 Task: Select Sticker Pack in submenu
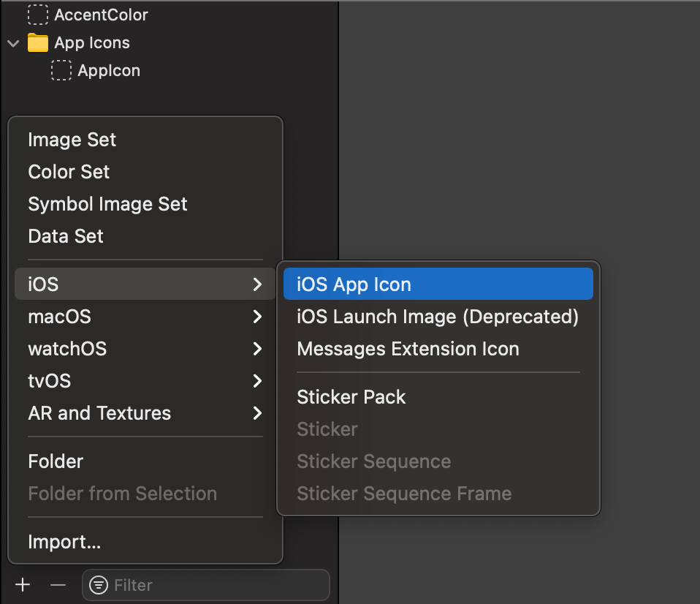point(438,397)
